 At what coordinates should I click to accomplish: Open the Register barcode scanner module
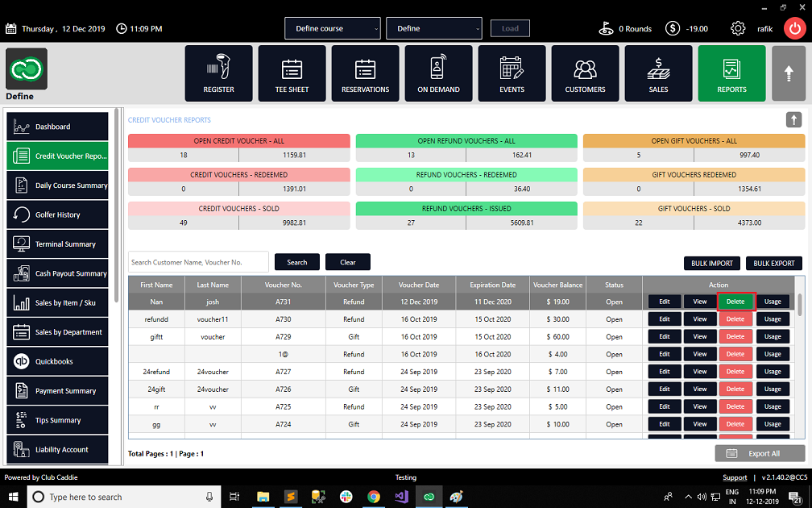(218, 73)
